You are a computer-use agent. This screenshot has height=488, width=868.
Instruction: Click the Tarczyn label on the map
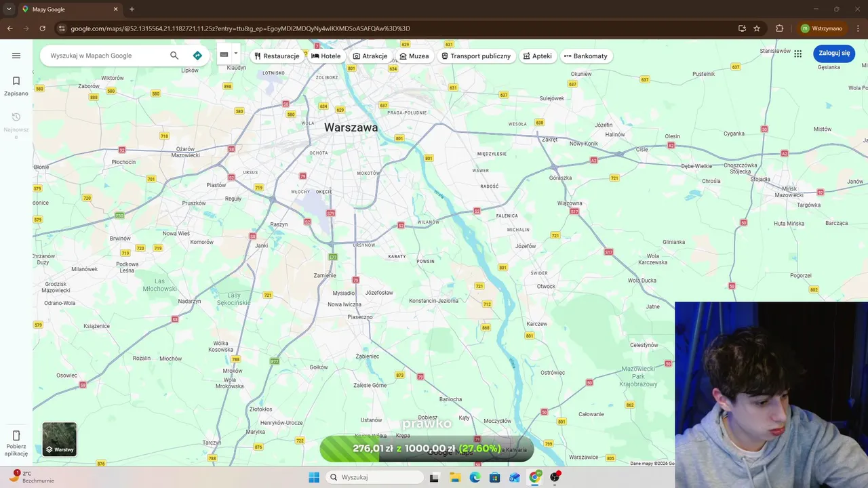click(212, 443)
